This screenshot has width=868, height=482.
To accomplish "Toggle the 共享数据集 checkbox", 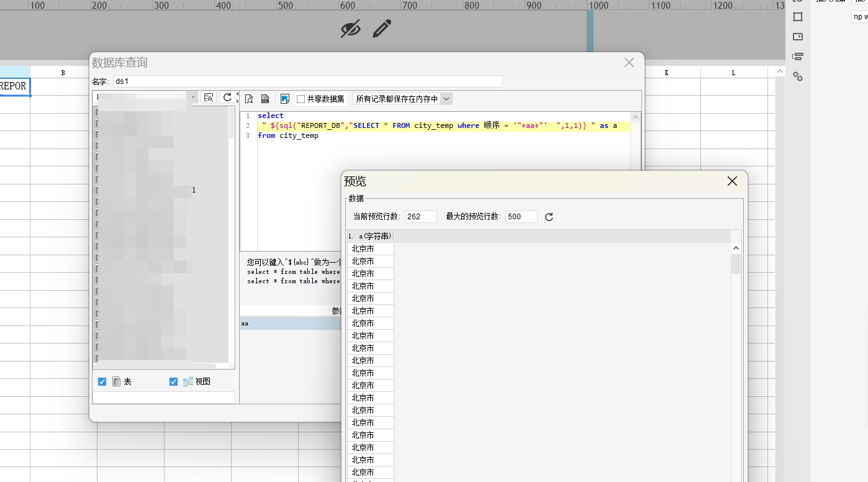I will coord(301,99).
